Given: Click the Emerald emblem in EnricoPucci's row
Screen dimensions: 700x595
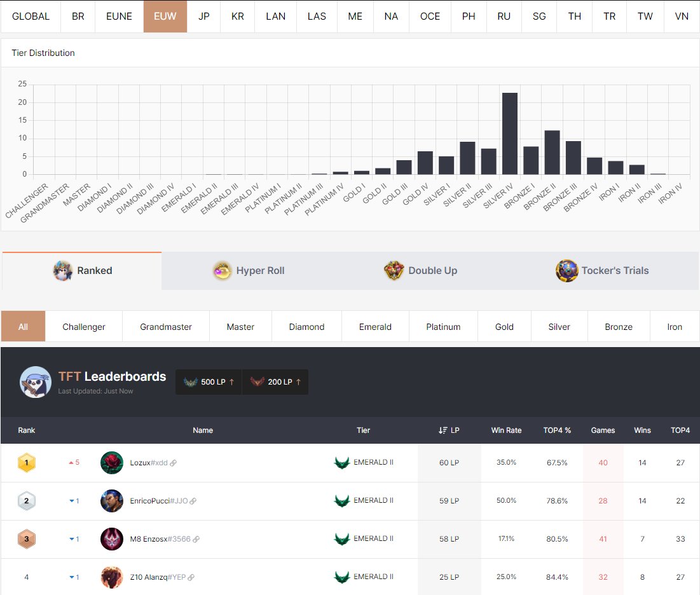Looking at the screenshot, I should point(342,501).
